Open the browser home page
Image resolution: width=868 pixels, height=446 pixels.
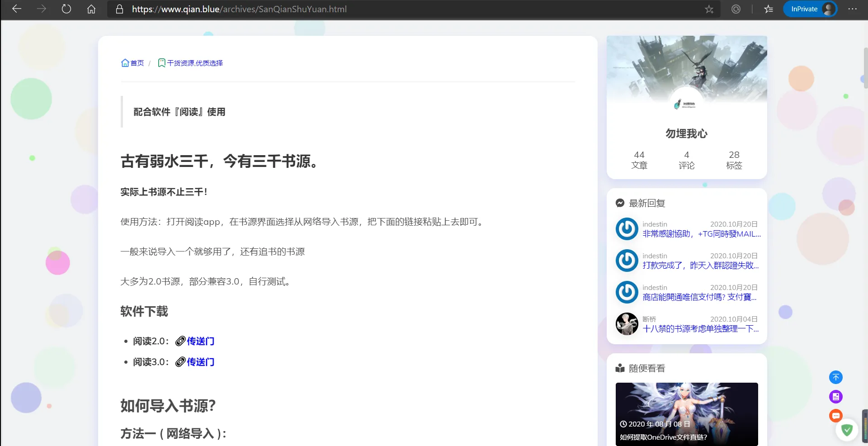(x=91, y=9)
